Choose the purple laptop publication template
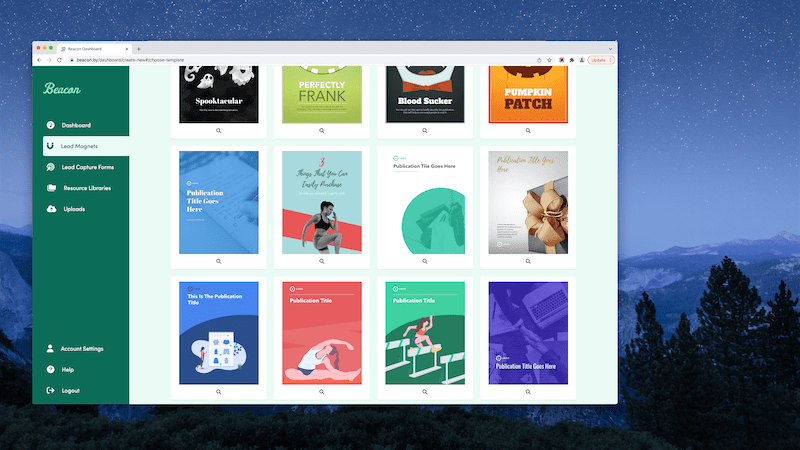The height and width of the screenshot is (450, 800). [x=528, y=332]
